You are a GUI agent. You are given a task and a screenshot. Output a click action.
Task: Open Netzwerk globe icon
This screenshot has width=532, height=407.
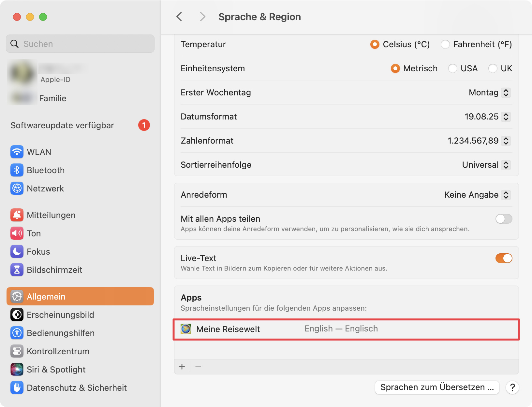click(x=17, y=189)
